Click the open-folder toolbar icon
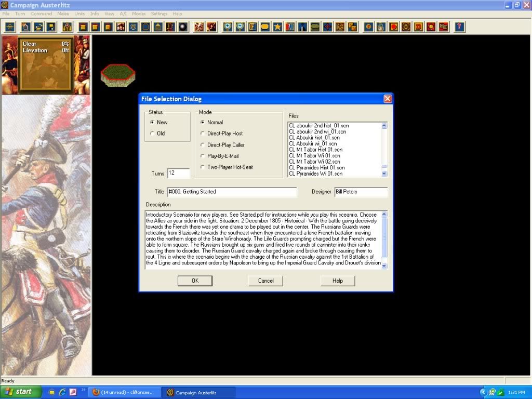The width and height of the screenshot is (532, 399). pos(38,27)
